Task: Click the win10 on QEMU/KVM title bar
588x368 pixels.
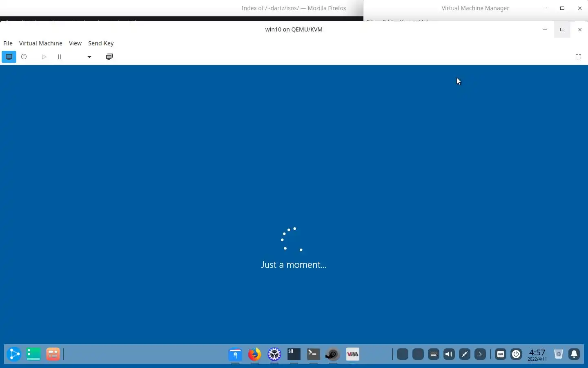Action: pyautogui.click(x=294, y=29)
